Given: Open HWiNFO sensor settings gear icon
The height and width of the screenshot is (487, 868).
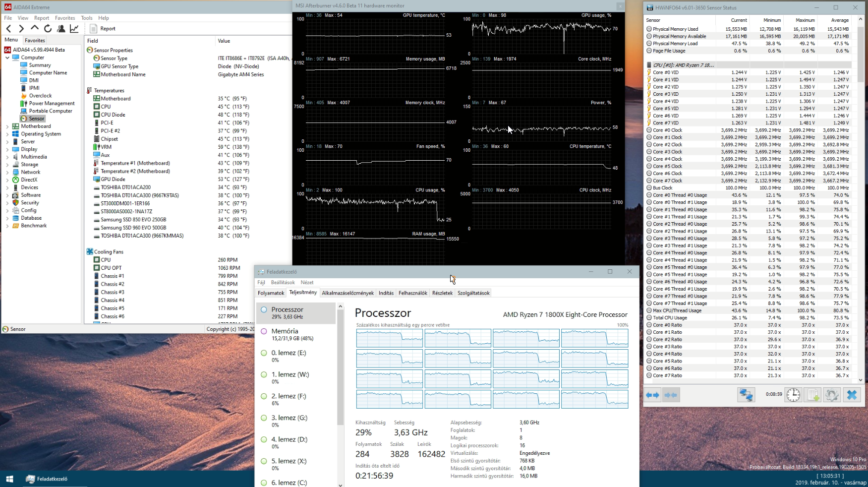Looking at the screenshot, I should coord(832,395).
